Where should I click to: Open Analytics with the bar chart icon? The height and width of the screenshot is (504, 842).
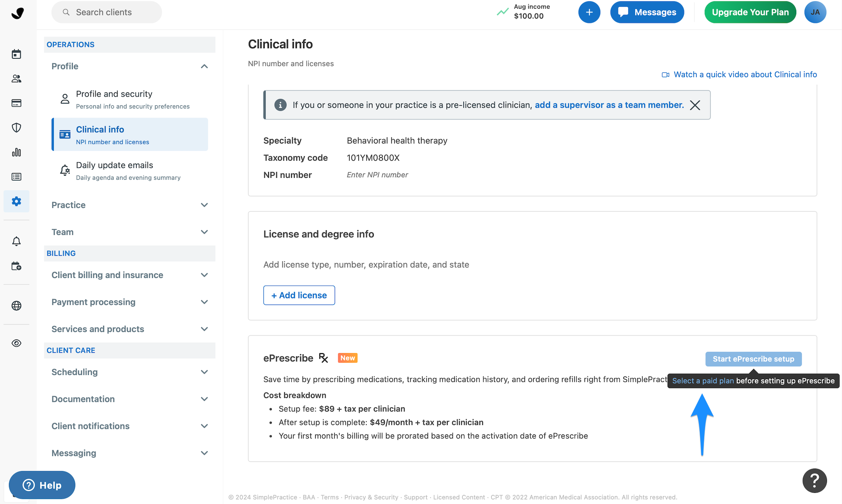tap(16, 152)
